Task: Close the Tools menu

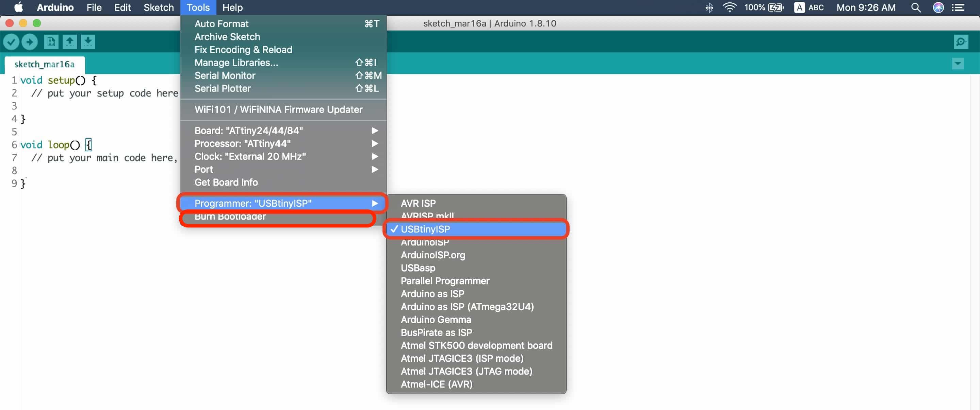Action: (x=198, y=7)
